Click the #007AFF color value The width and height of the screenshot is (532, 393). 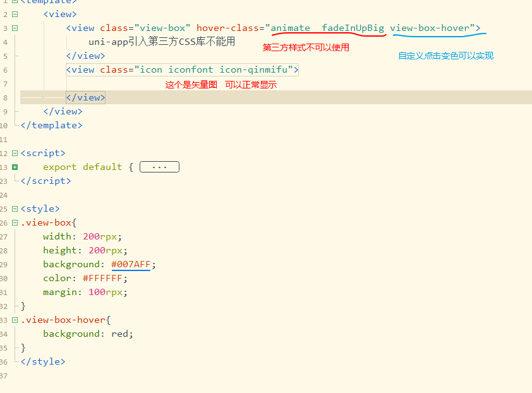coord(131,264)
